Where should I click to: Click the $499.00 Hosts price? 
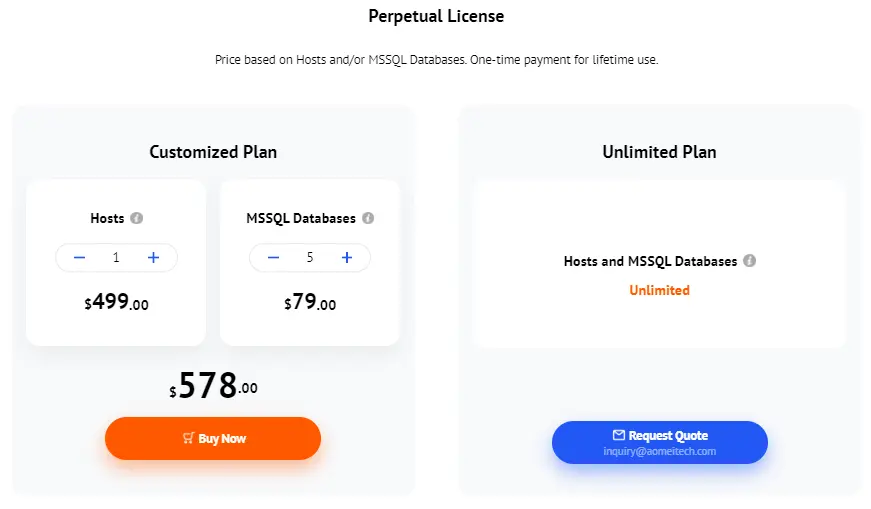[116, 302]
